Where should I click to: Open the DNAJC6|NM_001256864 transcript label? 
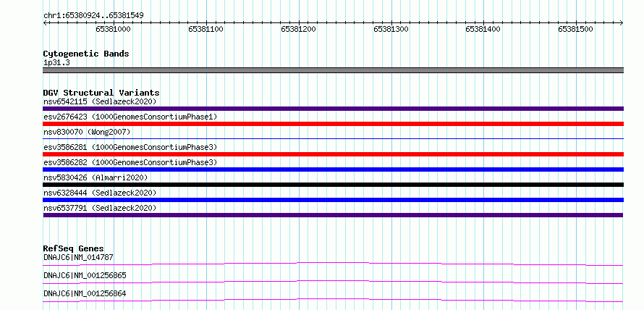tap(85, 293)
